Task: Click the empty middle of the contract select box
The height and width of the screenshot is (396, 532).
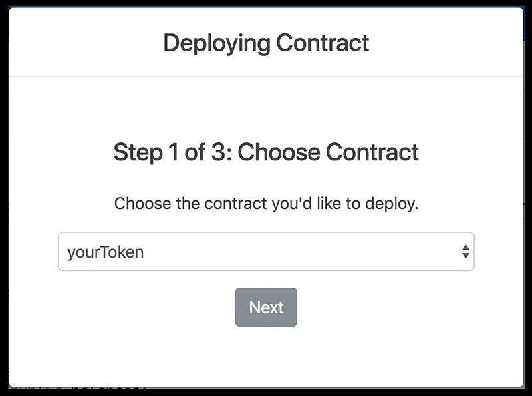Action: pyautogui.click(x=289, y=252)
